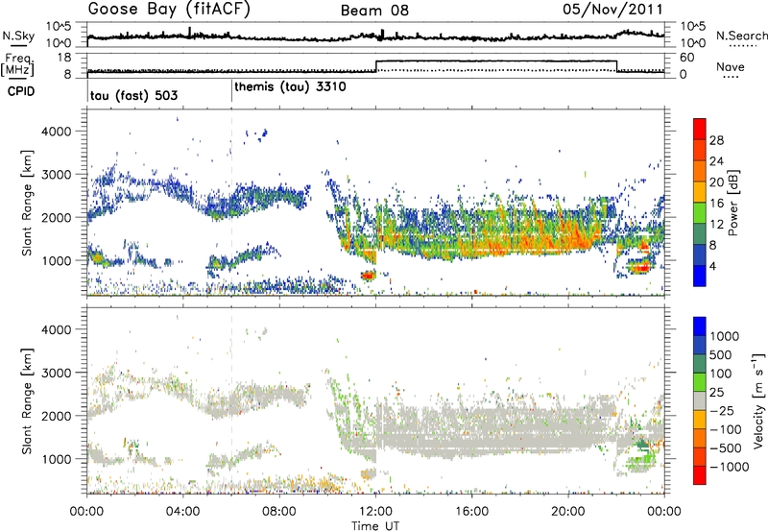Click the red bottom of Velocity colorbar
Image resolution: width=768 pixels, height=532 pixels.
tap(700, 476)
